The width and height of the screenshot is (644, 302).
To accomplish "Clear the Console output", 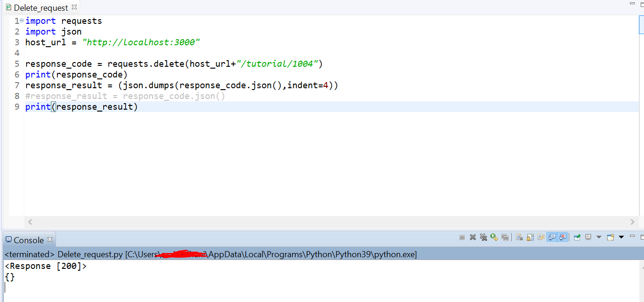I will tap(519, 237).
